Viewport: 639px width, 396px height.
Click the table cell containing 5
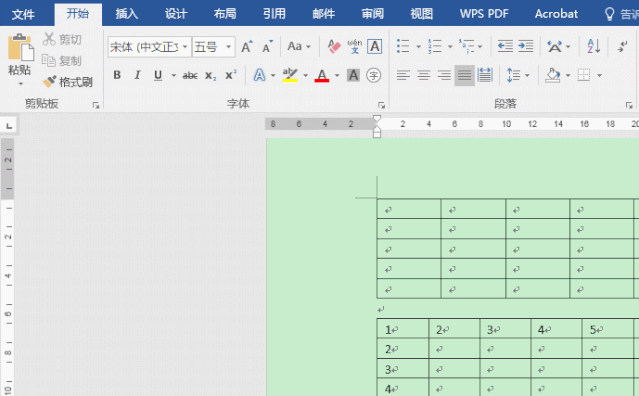click(x=608, y=328)
